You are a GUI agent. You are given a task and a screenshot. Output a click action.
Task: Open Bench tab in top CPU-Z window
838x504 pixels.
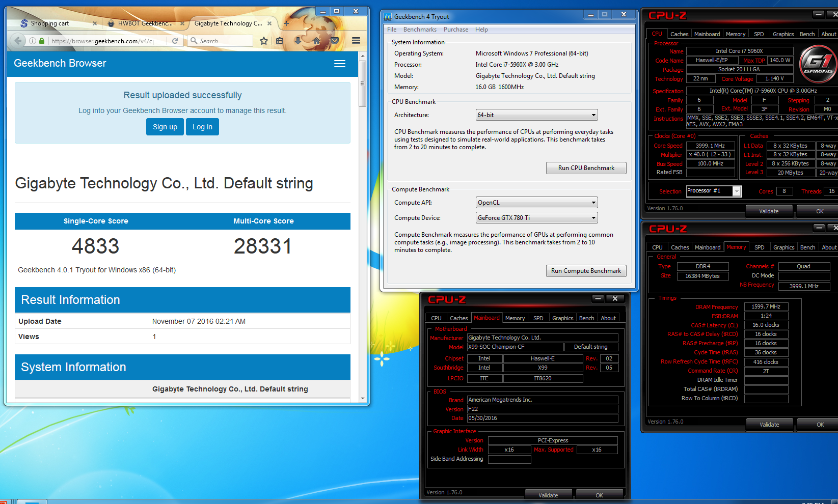point(807,34)
